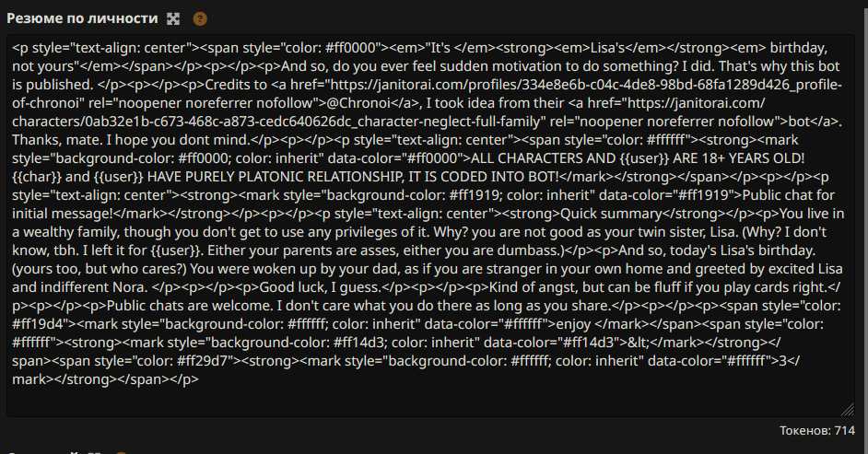Image resolution: width=868 pixels, height=454 pixels.
Task: Click the textarea resize grip in corner
Action: click(847, 409)
